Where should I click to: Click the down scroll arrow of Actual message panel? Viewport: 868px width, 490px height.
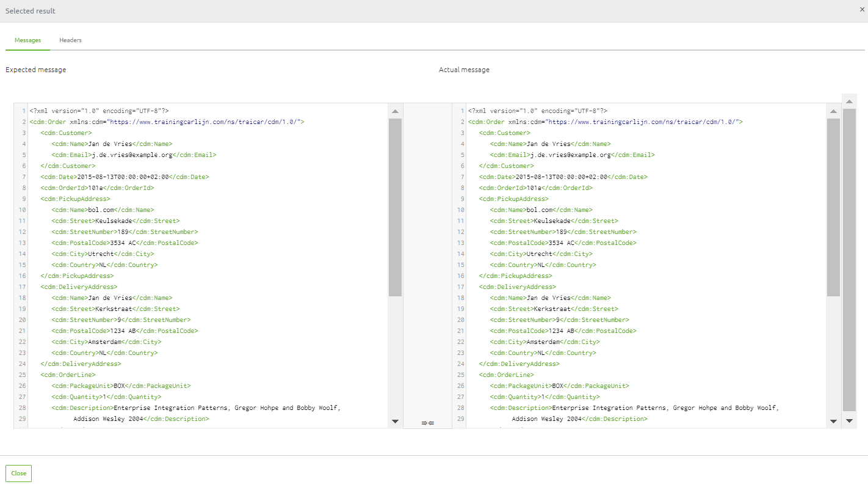833,421
